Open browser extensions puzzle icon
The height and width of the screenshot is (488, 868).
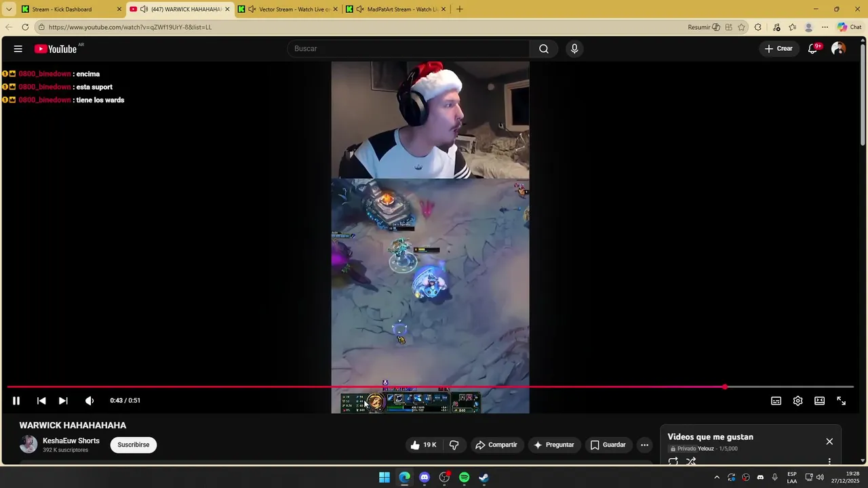(x=758, y=27)
